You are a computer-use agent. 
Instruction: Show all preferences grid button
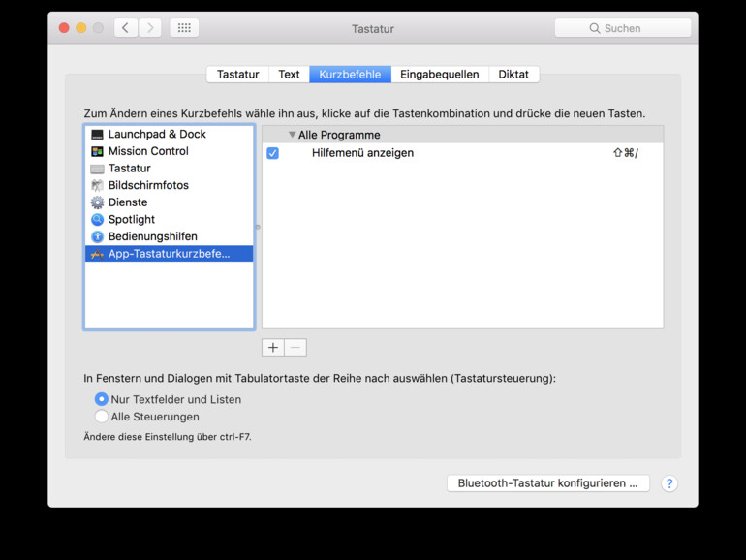coord(184,28)
